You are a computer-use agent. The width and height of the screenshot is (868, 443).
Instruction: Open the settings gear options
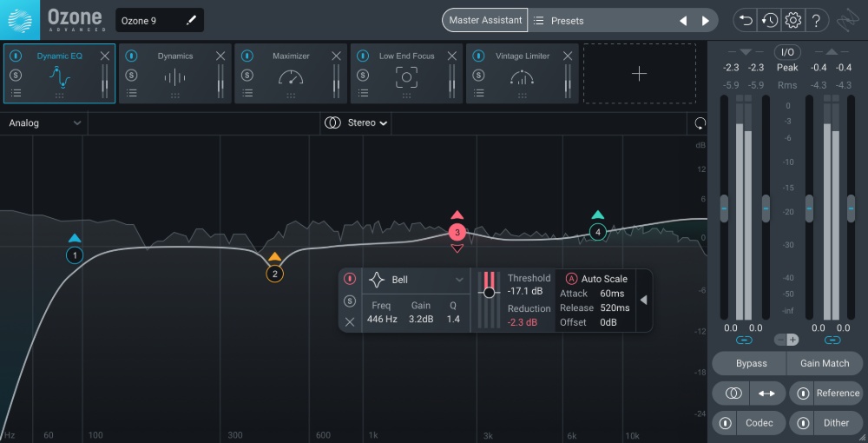pyautogui.click(x=792, y=20)
